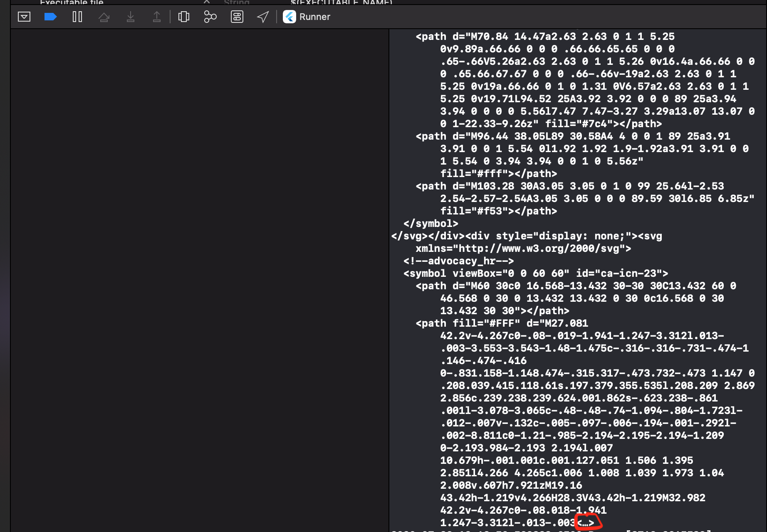Viewport: 767px width, 532px height.
Task: Open the Runner process label
Action: 314,17
